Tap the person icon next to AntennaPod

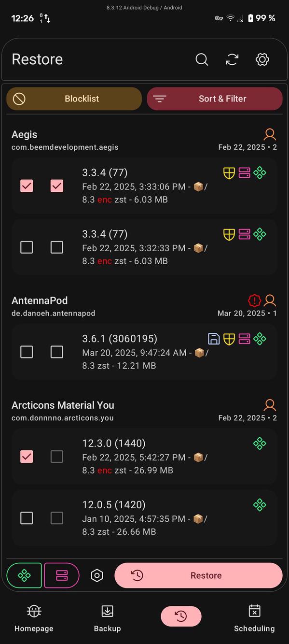coord(269,300)
